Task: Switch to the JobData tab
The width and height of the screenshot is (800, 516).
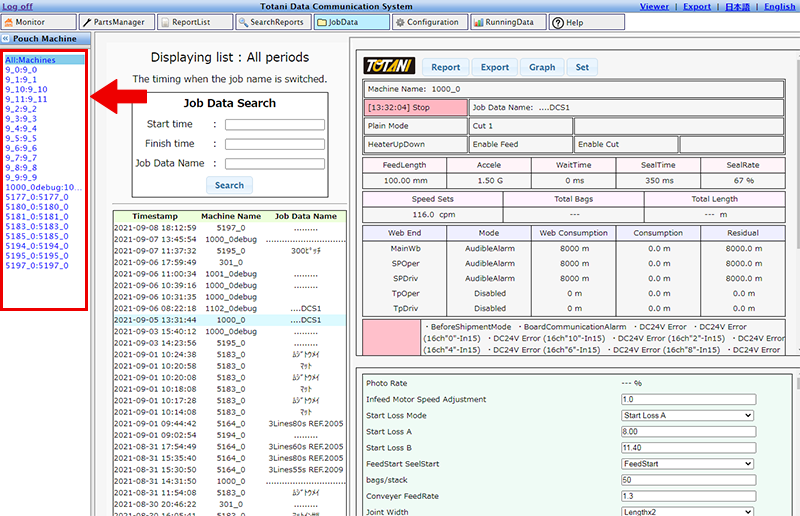Action: pos(352,21)
